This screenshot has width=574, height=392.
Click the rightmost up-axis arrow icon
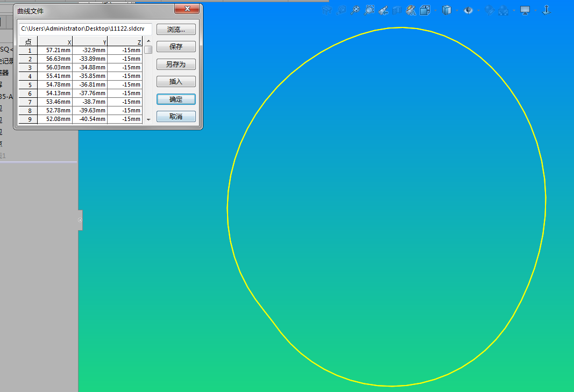point(547,10)
